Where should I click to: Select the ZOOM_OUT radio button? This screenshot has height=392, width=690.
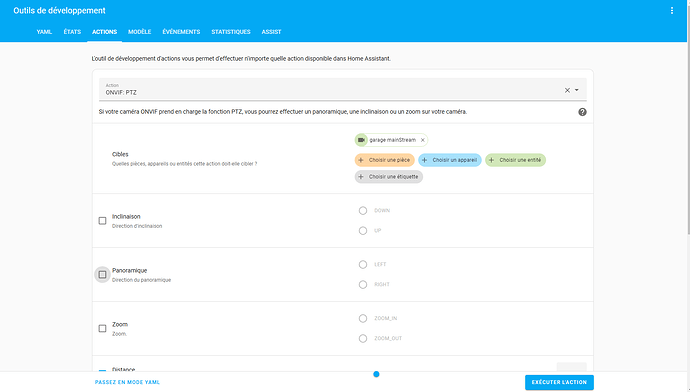[x=363, y=338]
